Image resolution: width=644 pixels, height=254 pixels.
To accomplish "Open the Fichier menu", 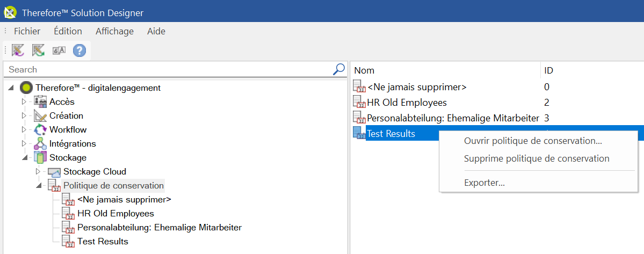I will click(27, 31).
